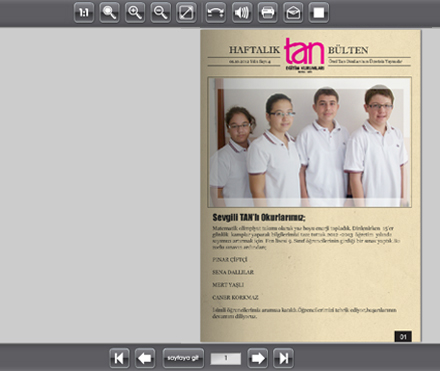Screen dimensions: 440x371
Task: Click the page flip arrows icon
Action: click(216, 13)
